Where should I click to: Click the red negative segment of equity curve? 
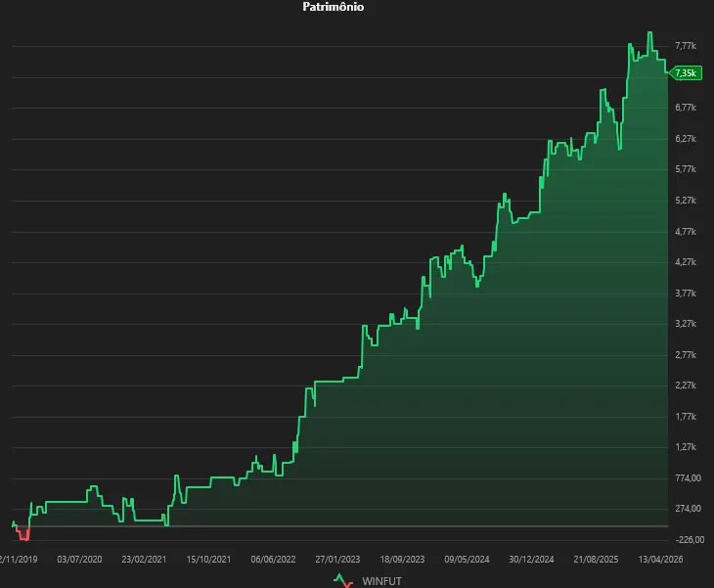22,536
